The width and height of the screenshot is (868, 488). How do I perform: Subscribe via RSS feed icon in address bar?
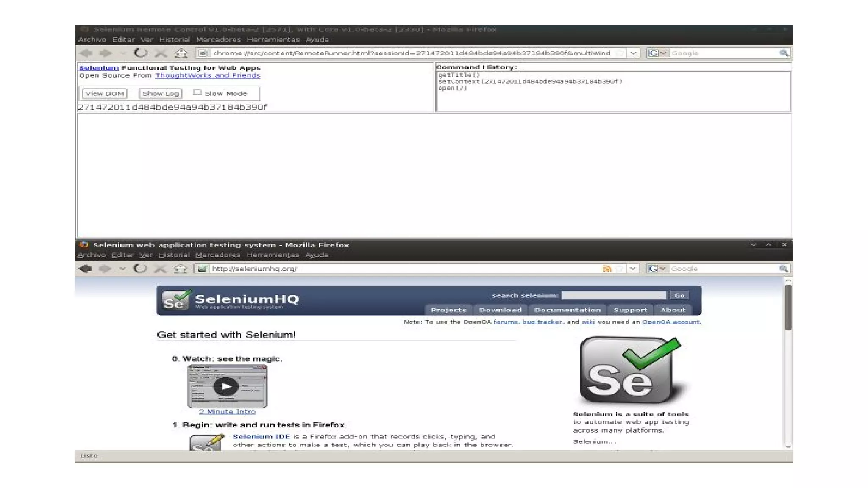click(607, 269)
